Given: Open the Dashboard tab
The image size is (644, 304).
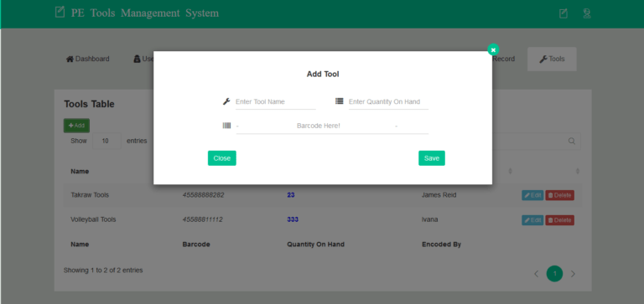Looking at the screenshot, I should tap(88, 59).
